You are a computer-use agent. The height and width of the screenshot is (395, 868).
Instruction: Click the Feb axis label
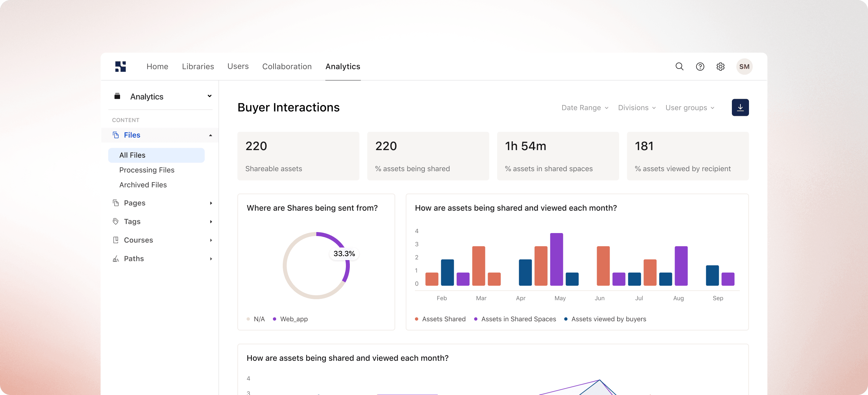click(x=442, y=298)
